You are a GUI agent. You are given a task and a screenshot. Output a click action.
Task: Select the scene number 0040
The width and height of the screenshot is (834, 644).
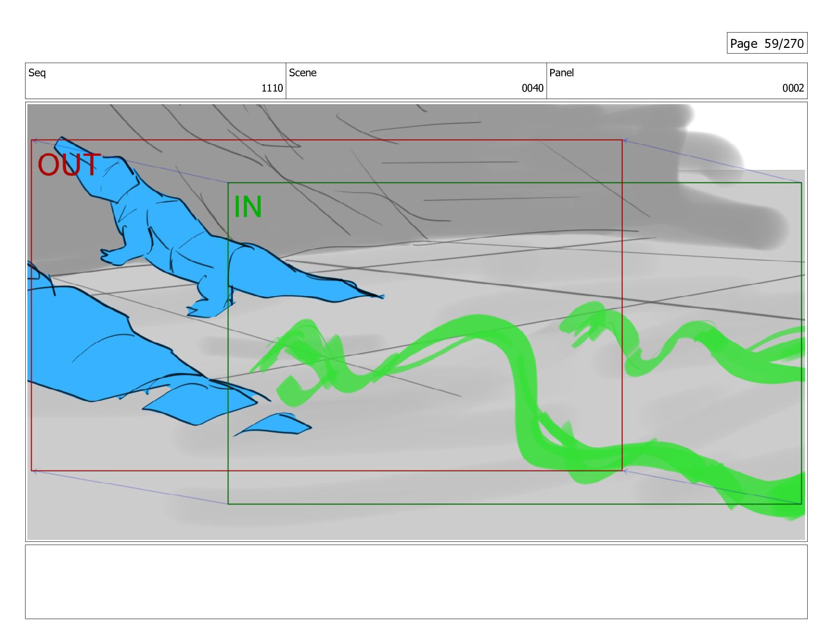[x=532, y=88]
